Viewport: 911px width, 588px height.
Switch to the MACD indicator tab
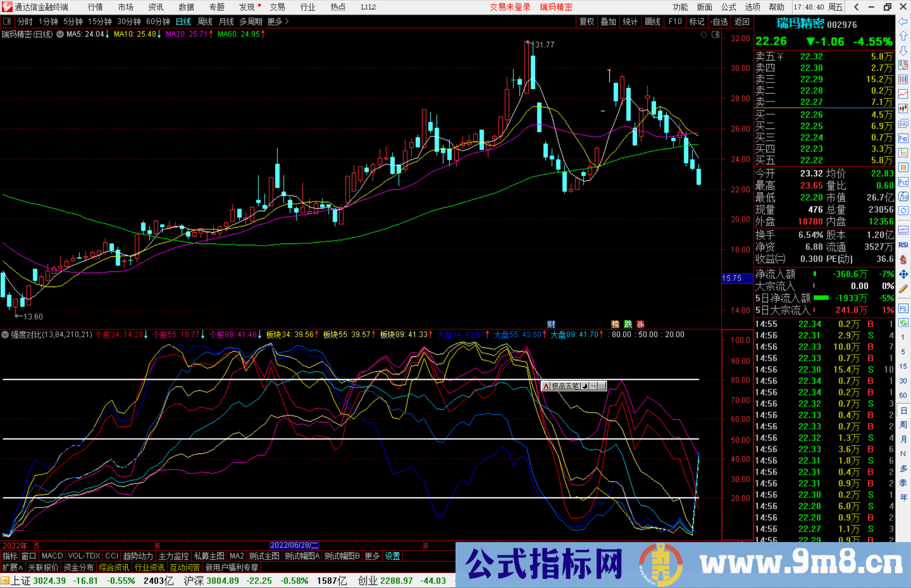click(52, 556)
